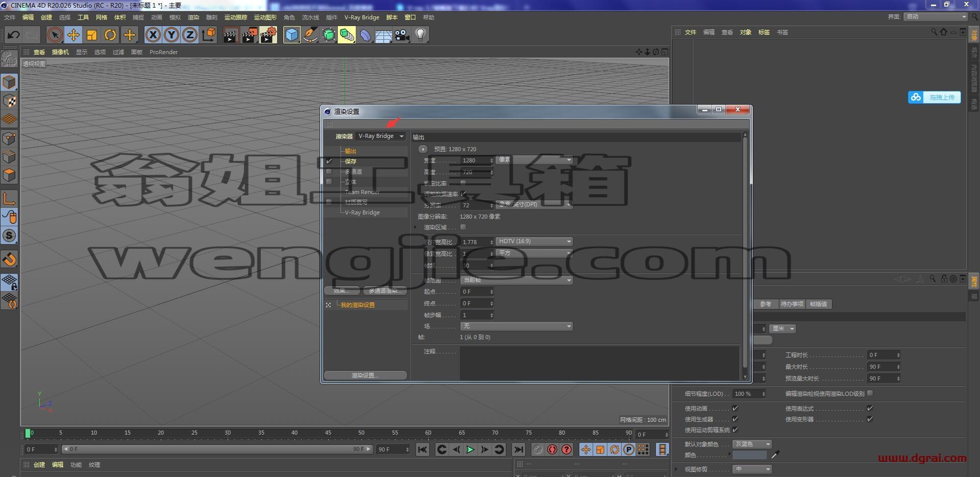Click the 拖拽上传 cloud upload button
The image size is (980, 477).
click(x=935, y=97)
